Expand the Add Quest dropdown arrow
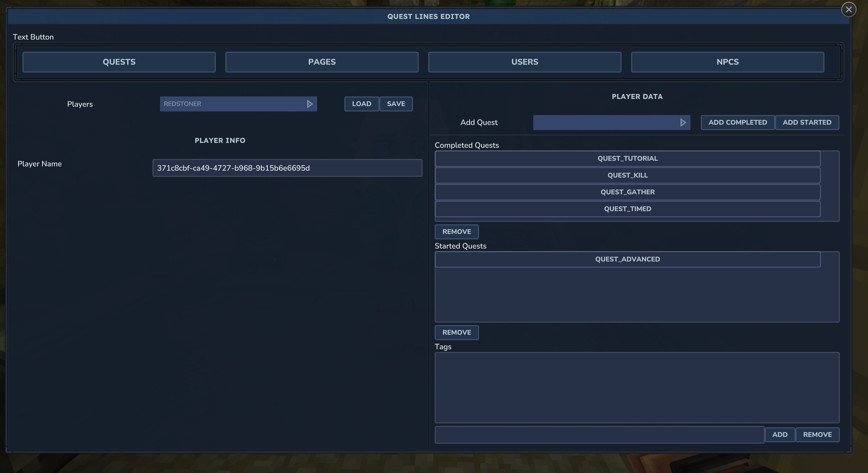868x473 pixels. (x=683, y=123)
